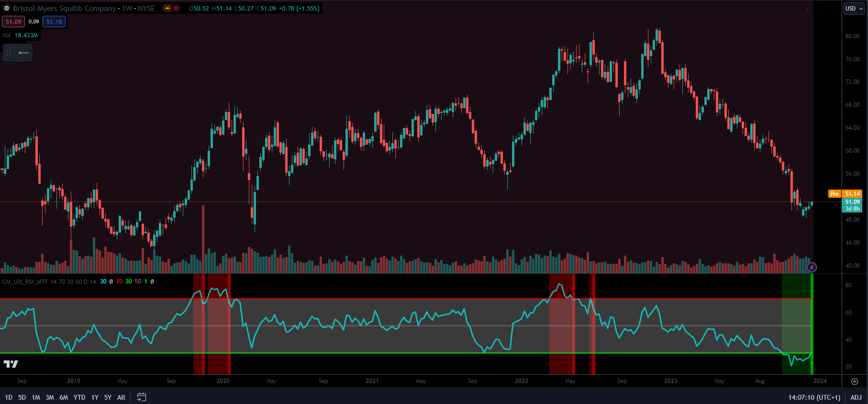Open the USD currency dropdown
Image resolution: width=868 pixels, height=404 pixels.
tap(854, 9)
